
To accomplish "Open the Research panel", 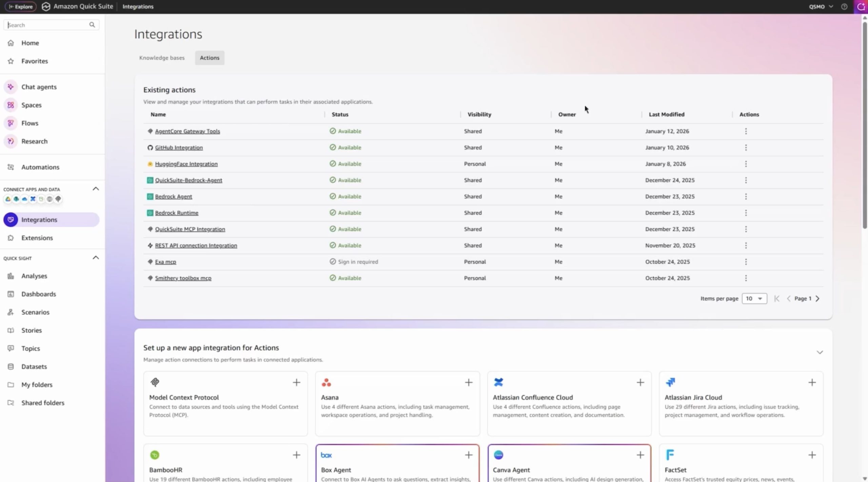I will pyautogui.click(x=35, y=141).
